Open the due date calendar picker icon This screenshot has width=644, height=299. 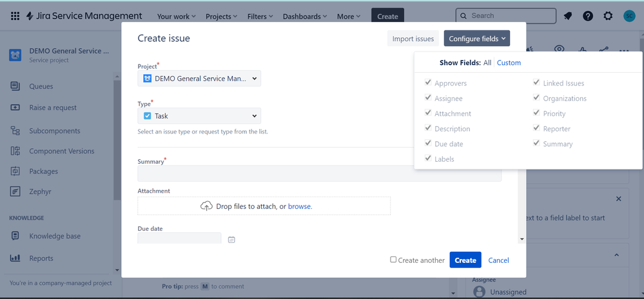(x=231, y=240)
